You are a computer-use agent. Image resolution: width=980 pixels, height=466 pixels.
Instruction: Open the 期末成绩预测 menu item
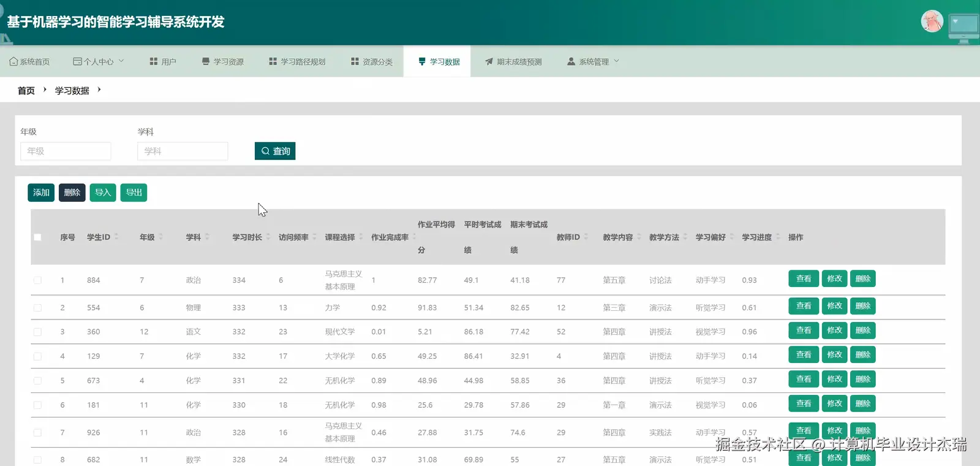(513, 61)
